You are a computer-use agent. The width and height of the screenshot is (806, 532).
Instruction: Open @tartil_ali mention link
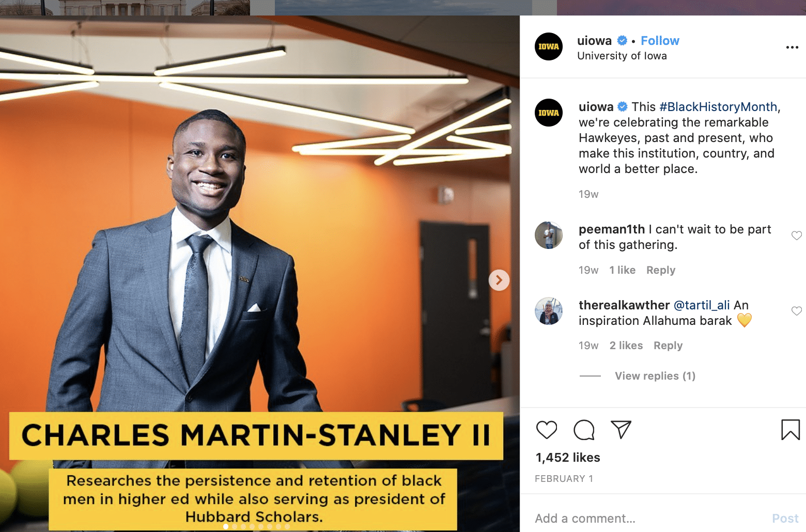(x=702, y=305)
